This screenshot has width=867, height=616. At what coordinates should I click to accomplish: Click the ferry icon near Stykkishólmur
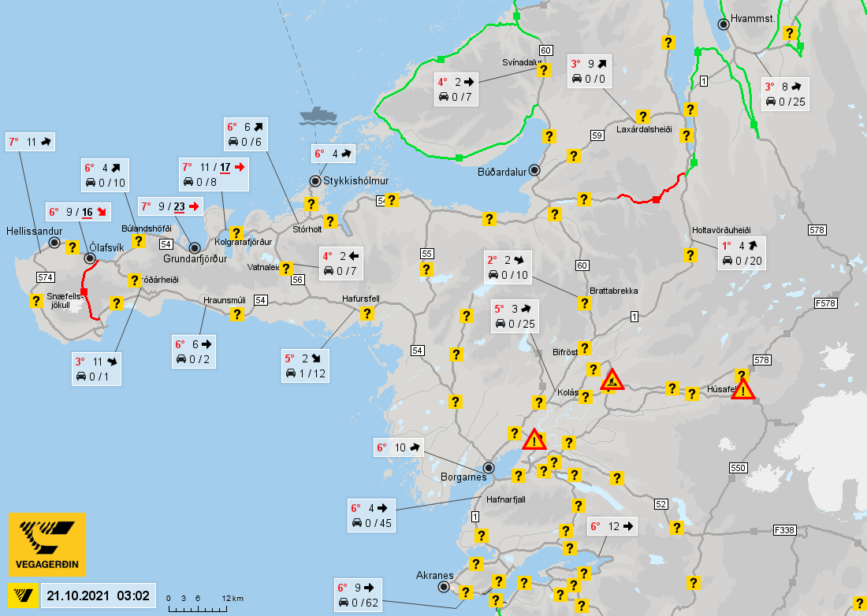click(318, 116)
